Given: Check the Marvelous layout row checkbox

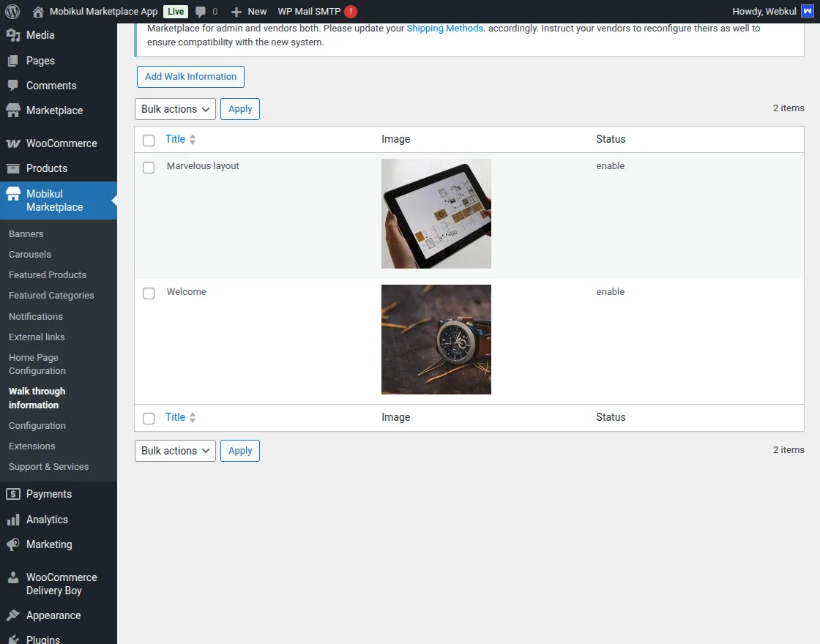Looking at the screenshot, I should (149, 167).
